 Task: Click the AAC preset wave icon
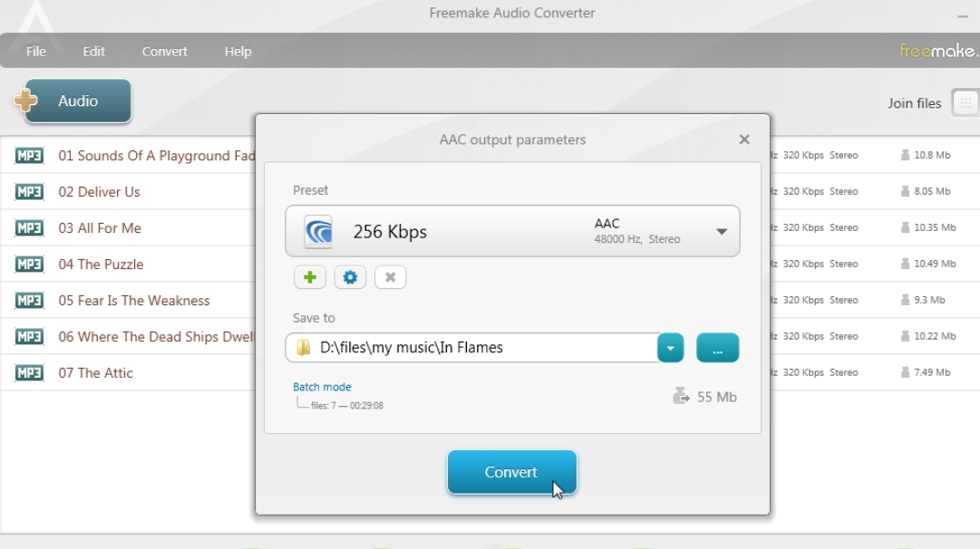(x=318, y=232)
